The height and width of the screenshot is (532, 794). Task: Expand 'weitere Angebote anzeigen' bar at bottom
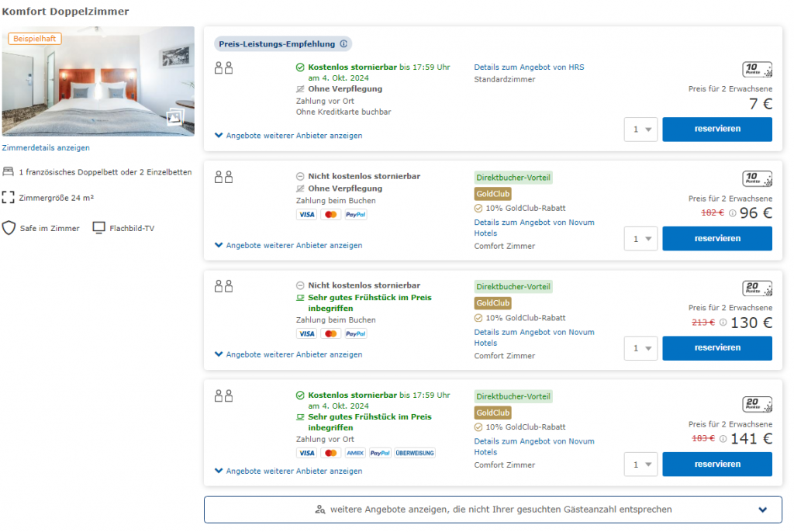click(492, 510)
